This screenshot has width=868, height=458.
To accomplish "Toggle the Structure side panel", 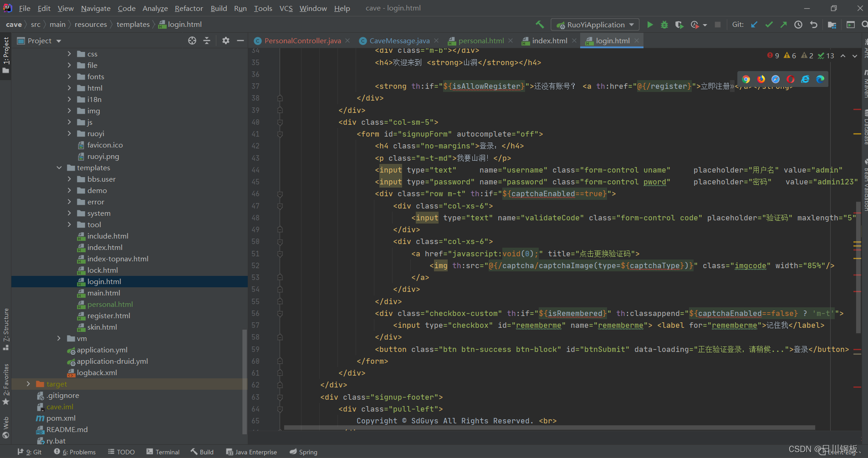I will (6, 329).
